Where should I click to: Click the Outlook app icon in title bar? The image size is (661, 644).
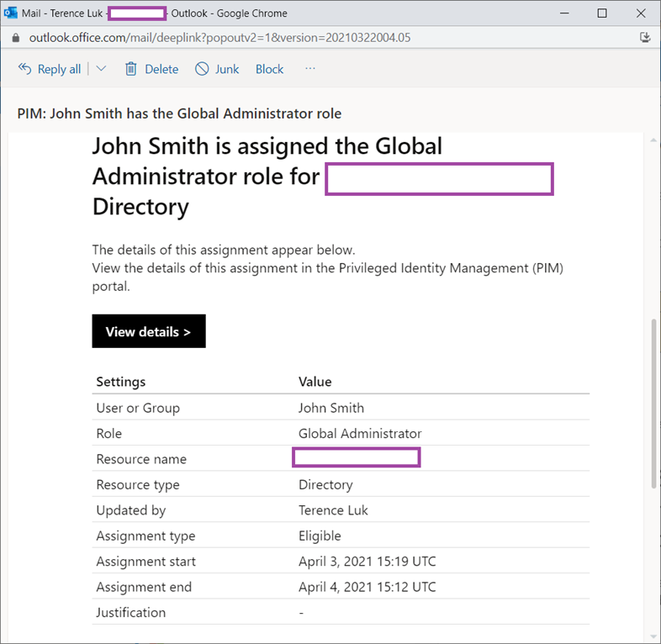click(x=10, y=13)
